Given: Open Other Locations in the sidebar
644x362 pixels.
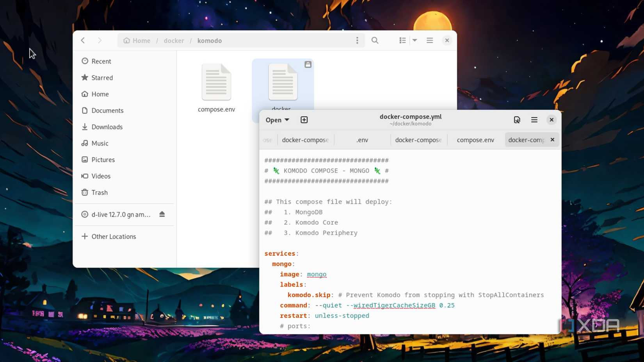Looking at the screenshot, I should (x=113, y=236).
